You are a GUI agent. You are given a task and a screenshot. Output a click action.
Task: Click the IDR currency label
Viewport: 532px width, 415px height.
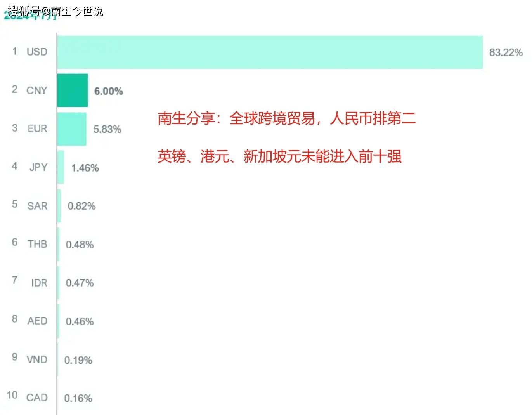39,283
